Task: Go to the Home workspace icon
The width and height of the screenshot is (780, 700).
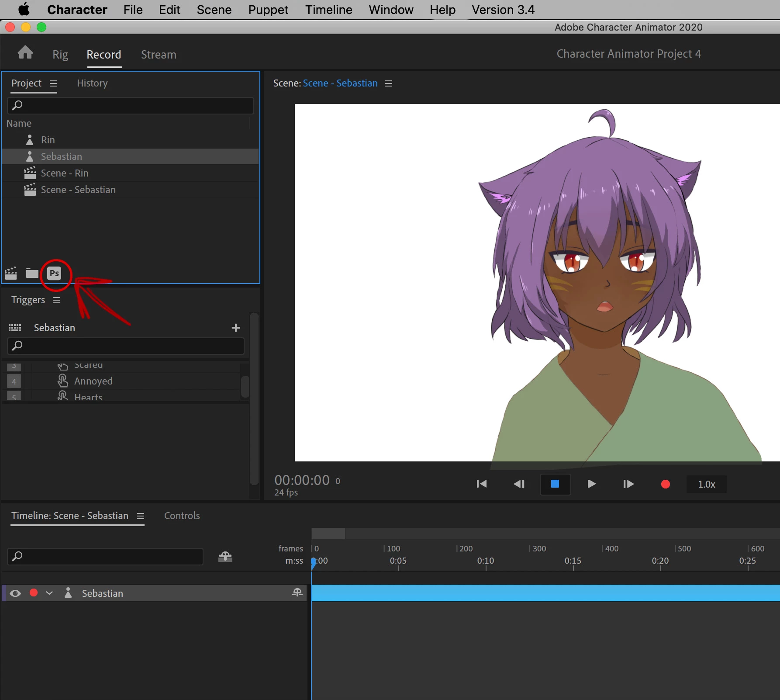Action: click(25, 53)
